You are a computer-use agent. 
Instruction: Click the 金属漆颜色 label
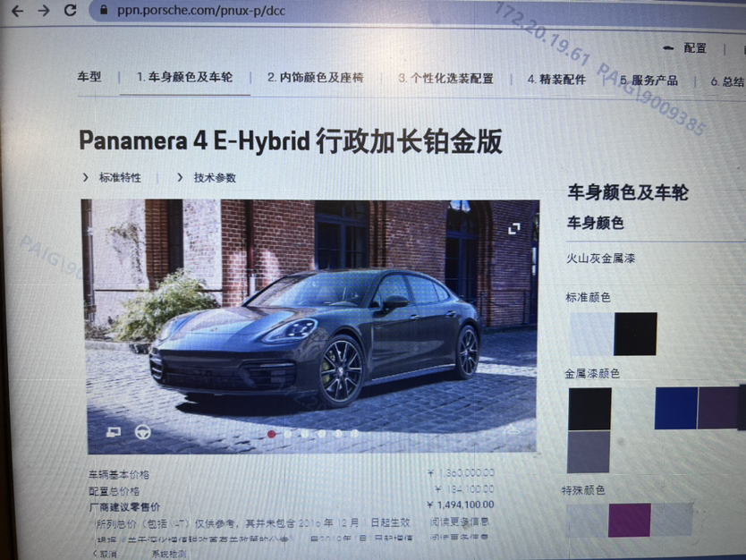click(x=592, y=374)
